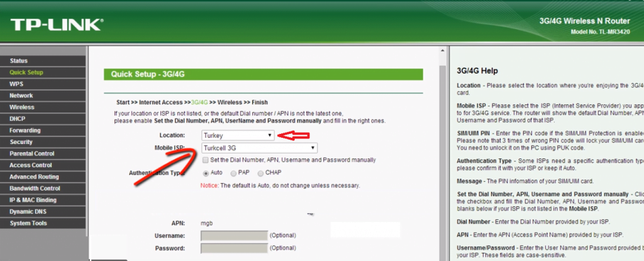The image size is (644, 261).
Task: Open Parental Control settings
Action: pyautogui.click(x=43, y=153)
